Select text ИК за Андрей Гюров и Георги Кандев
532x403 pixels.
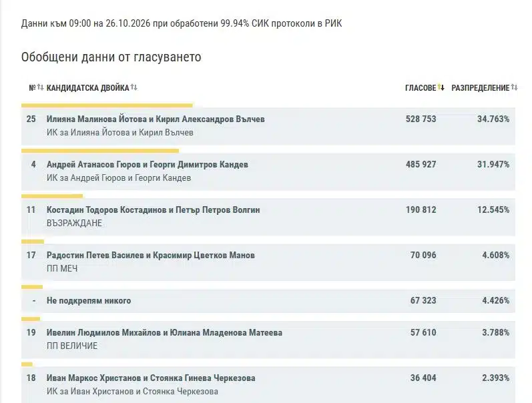tap(119, 177)
